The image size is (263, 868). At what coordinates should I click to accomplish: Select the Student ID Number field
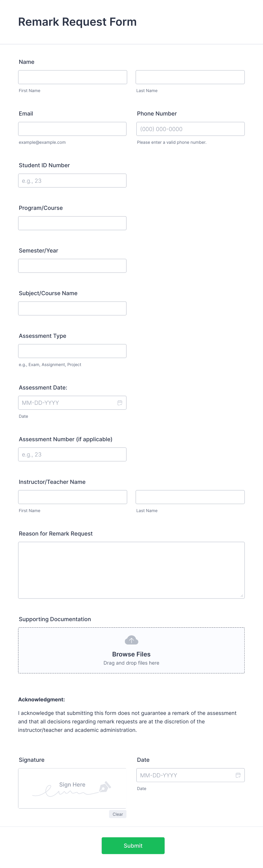pyautogui.click(x=72, y=180)
